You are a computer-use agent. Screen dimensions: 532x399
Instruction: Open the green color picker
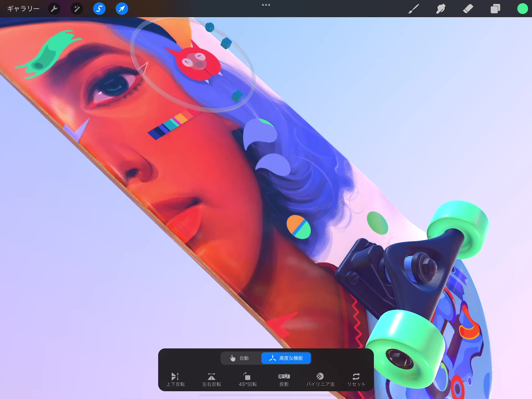(523, 9)
